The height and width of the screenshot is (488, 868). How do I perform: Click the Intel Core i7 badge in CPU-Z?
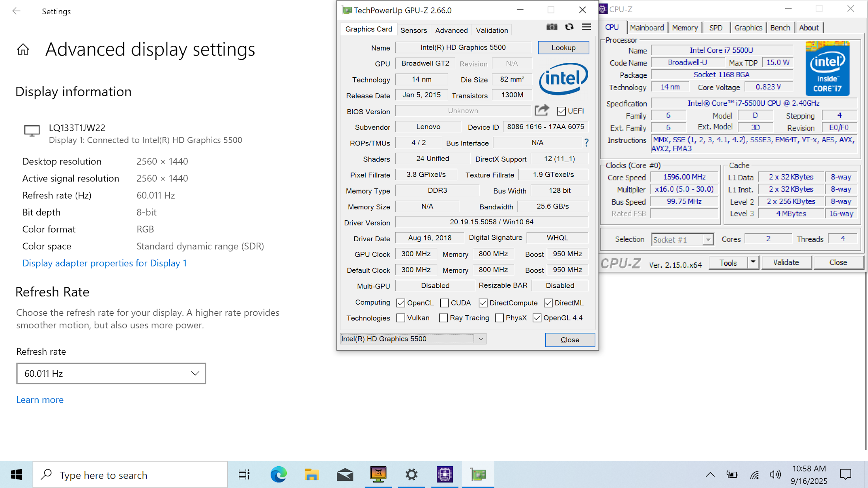pos(827,69)
